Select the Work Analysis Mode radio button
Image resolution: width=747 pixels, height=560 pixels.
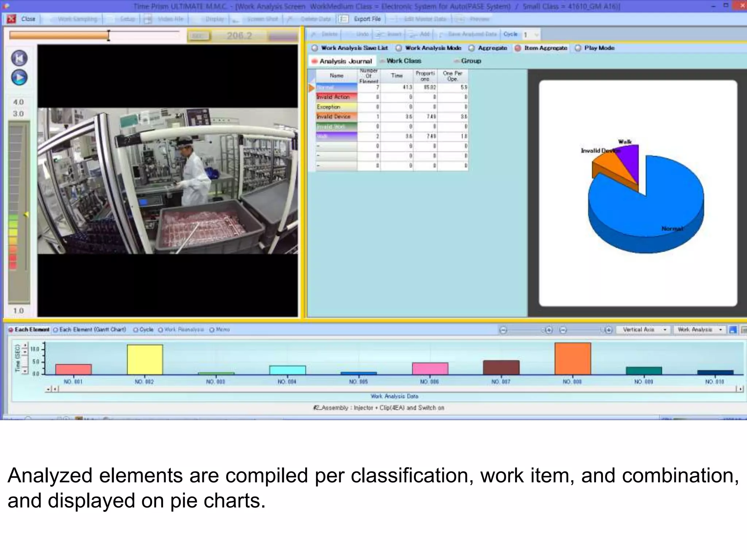pyautogui.click(x=399, y=48)
